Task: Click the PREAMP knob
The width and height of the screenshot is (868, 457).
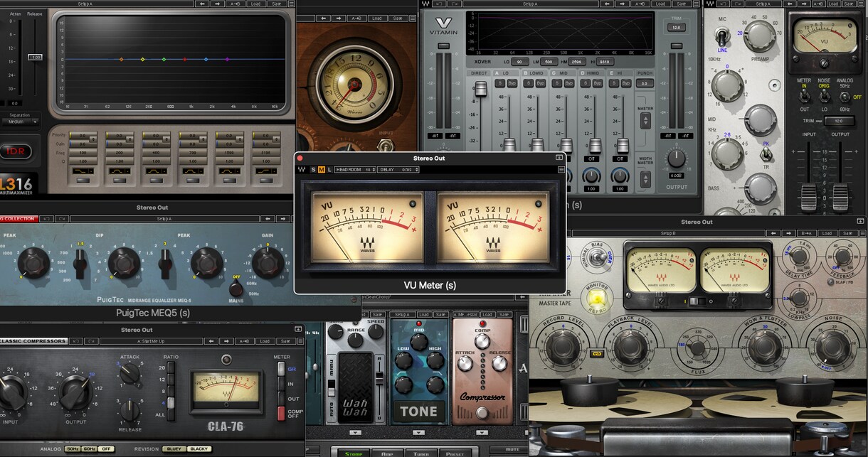Action: point(760,36)
